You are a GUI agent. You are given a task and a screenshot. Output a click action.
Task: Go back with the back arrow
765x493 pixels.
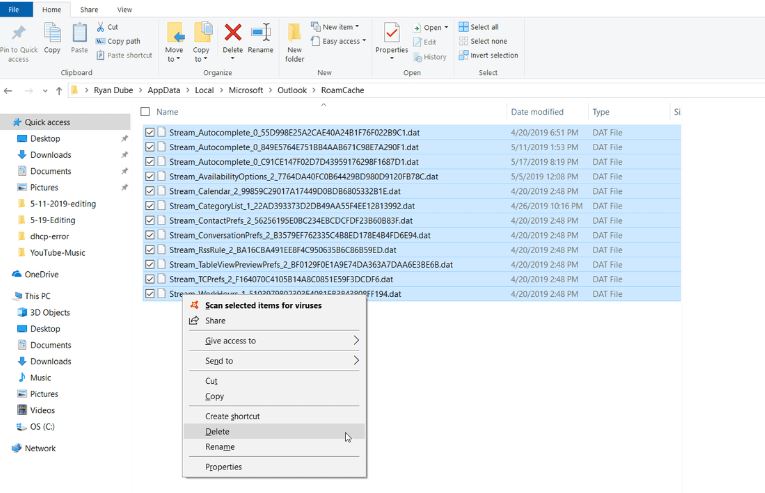pos(8,91)
